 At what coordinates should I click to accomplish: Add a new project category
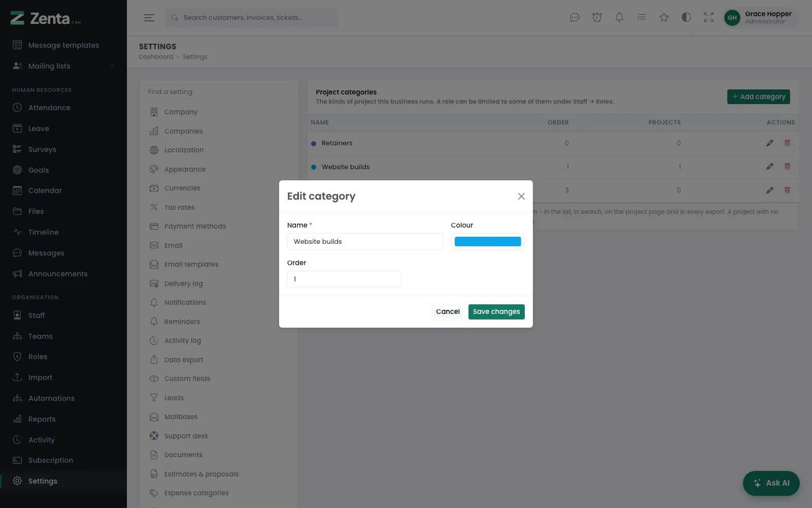click(758, 97)
